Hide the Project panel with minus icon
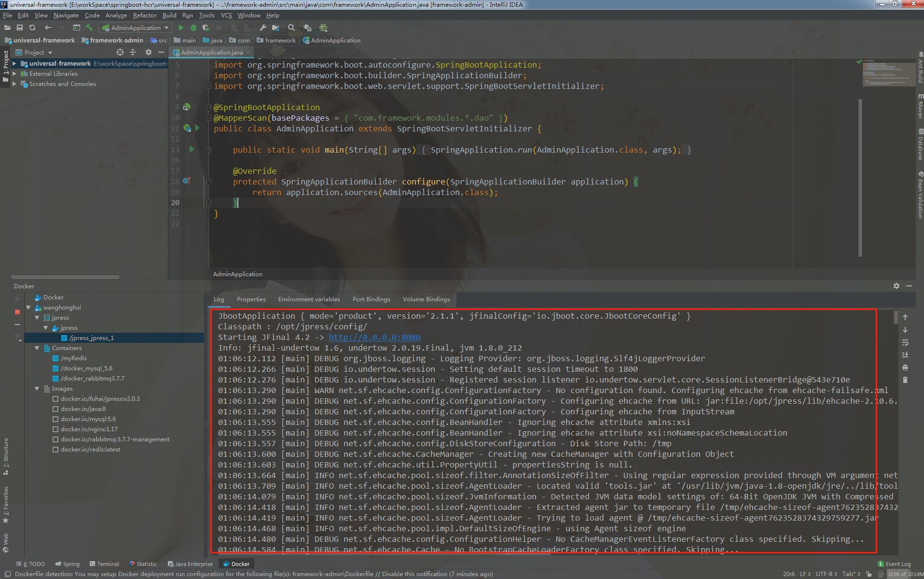 pos(161,52)
